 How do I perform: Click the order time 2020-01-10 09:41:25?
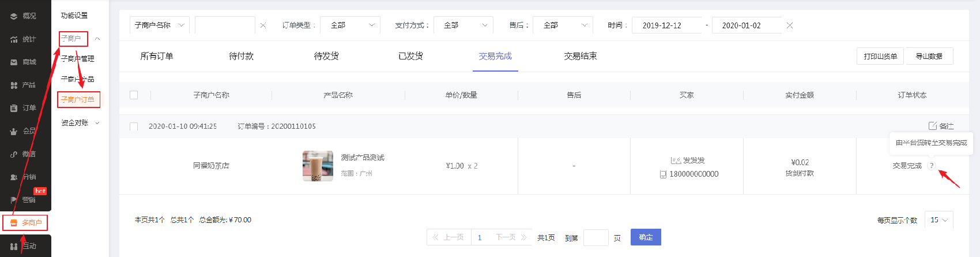pyautogui.click(x=183, y=126)
